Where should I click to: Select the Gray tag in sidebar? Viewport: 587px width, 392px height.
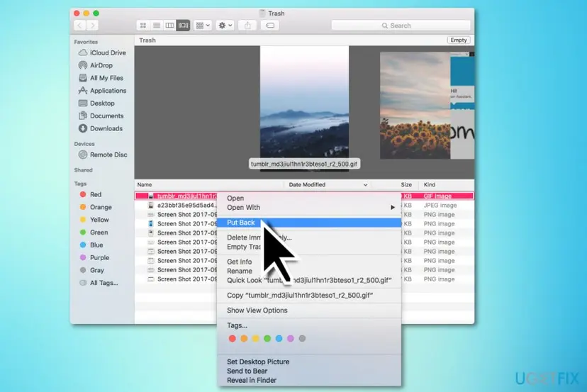92,270
